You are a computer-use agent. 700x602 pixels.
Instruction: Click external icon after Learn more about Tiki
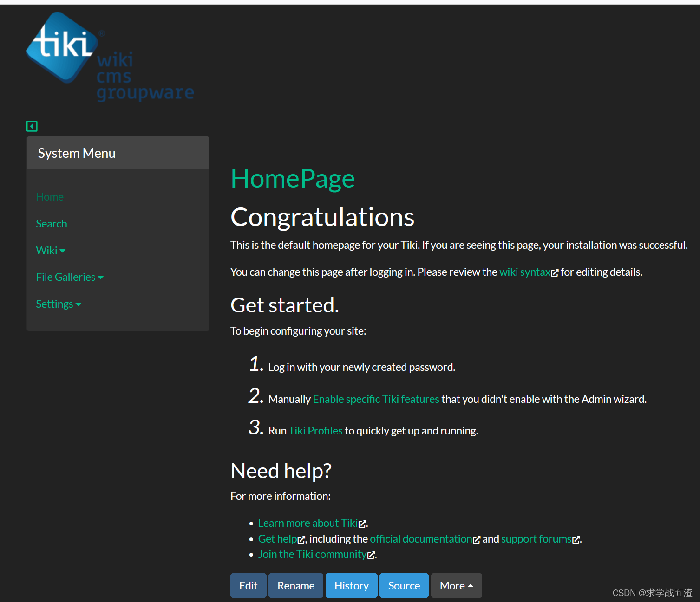[362, 524]
